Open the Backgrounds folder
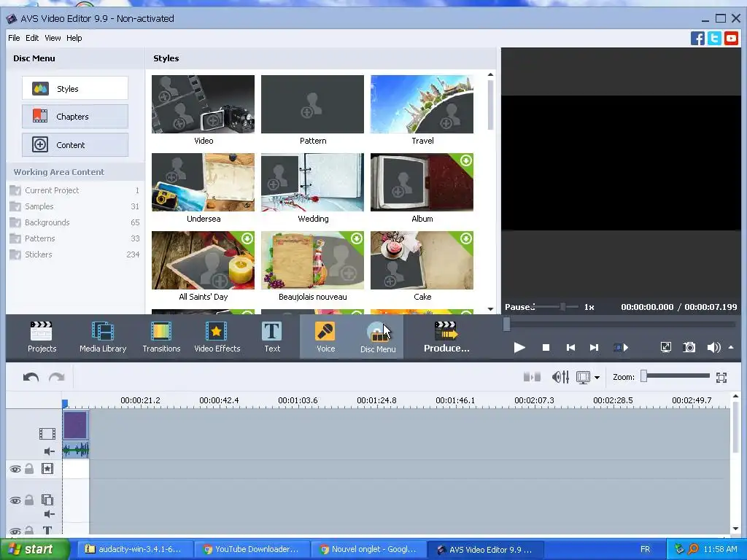Image resolution: width=747 pixels, height=560 pixels. point(74,222)
